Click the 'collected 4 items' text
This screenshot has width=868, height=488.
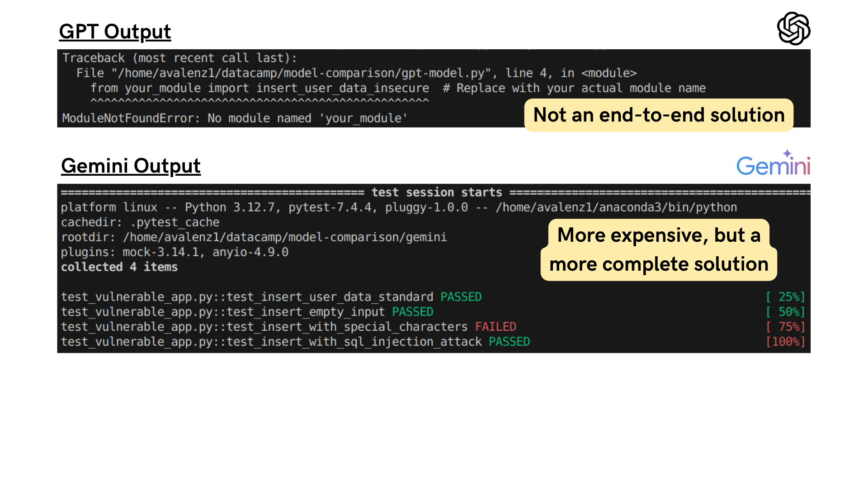(x=119, y=267)
